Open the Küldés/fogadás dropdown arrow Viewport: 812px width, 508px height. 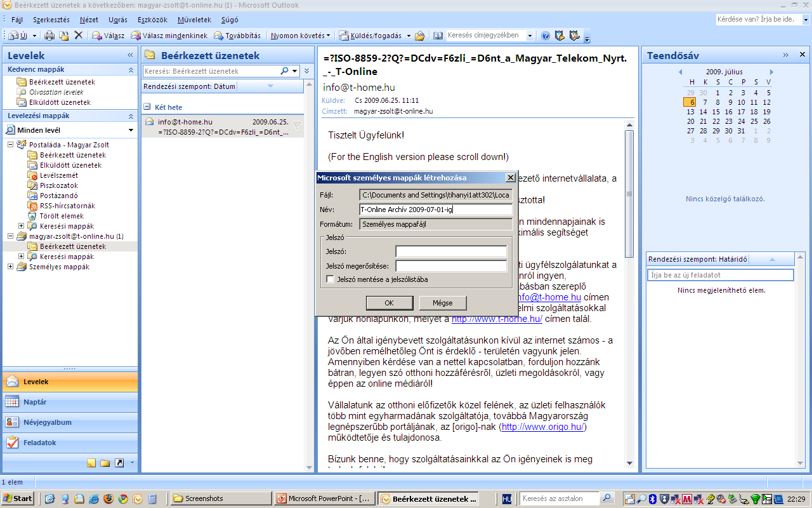click(409, 36)
